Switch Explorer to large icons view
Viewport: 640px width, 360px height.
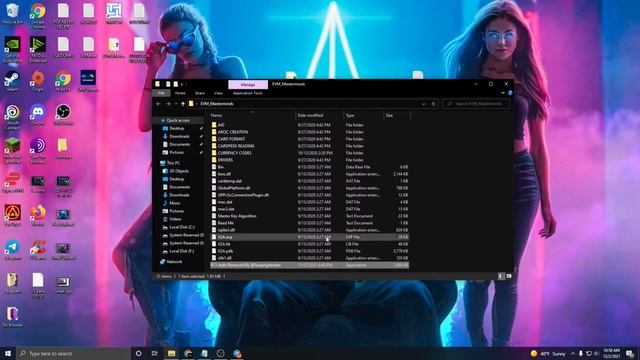[509, 276]
